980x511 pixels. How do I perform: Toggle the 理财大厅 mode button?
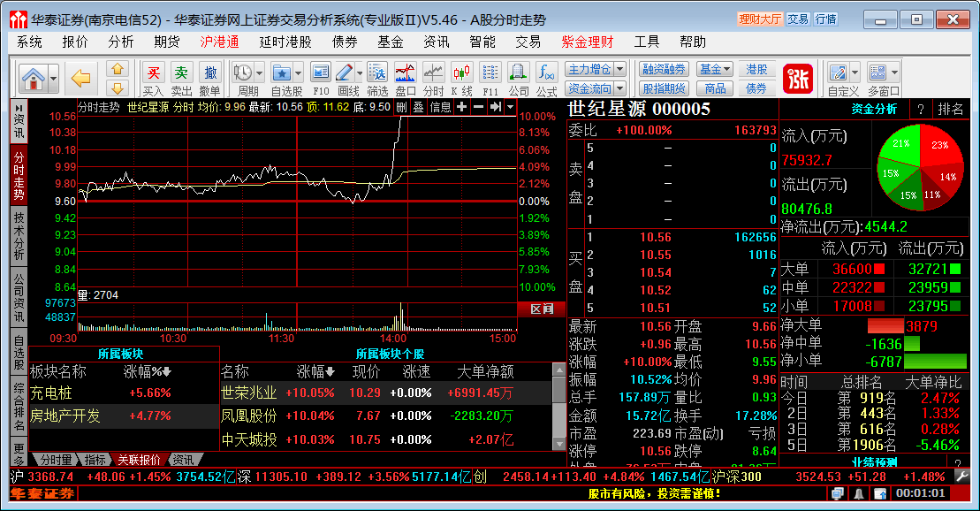(759, 19)
